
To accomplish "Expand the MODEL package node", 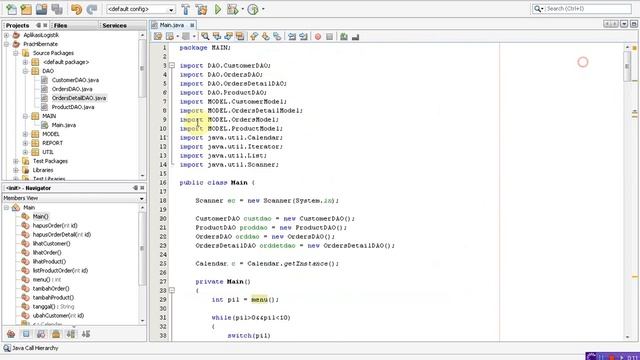I will (x=25, y=134).
